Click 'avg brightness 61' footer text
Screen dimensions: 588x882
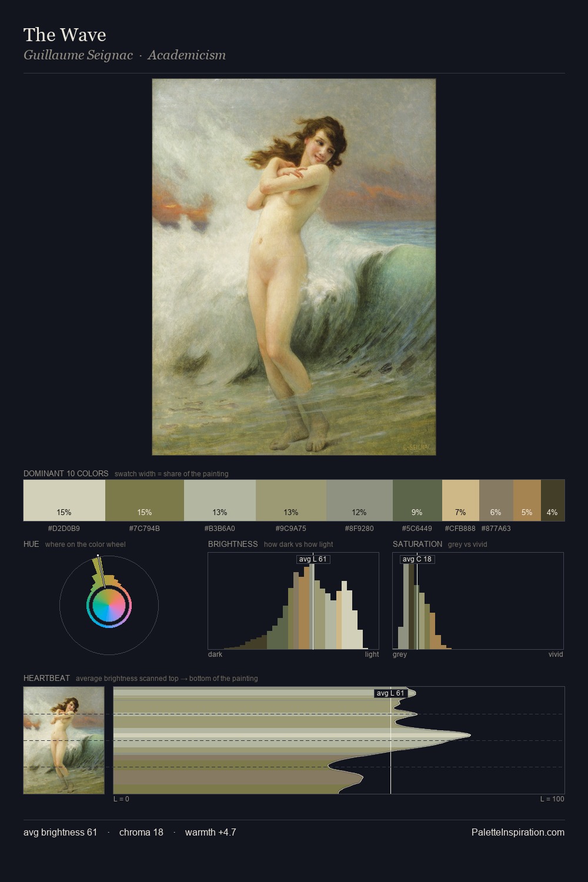point(60,832)
